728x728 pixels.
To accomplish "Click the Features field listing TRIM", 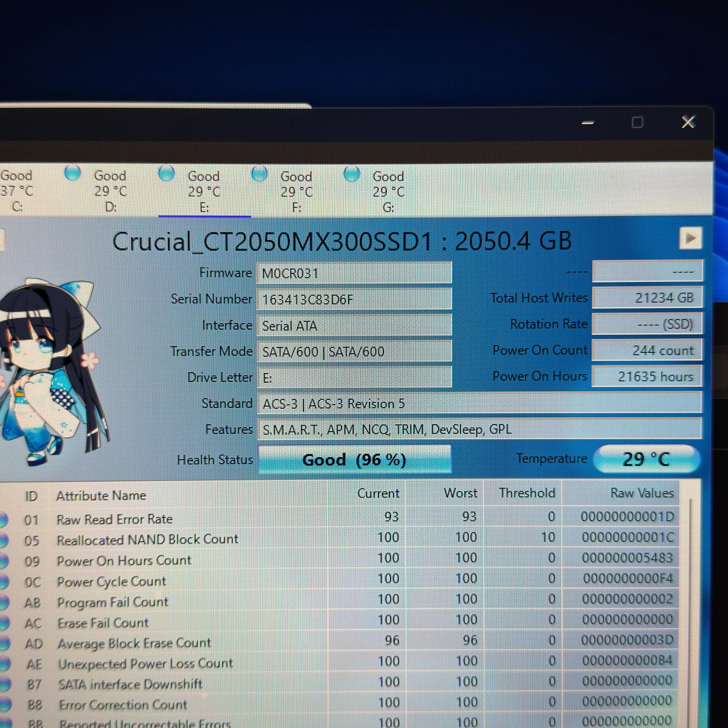I will tap(479, 429).
